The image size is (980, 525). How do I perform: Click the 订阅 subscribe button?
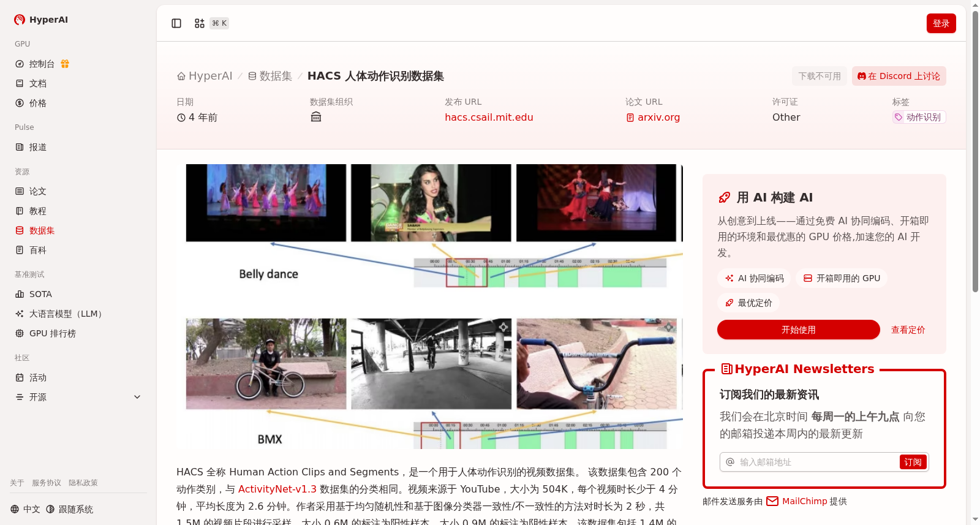coord(913,462)
